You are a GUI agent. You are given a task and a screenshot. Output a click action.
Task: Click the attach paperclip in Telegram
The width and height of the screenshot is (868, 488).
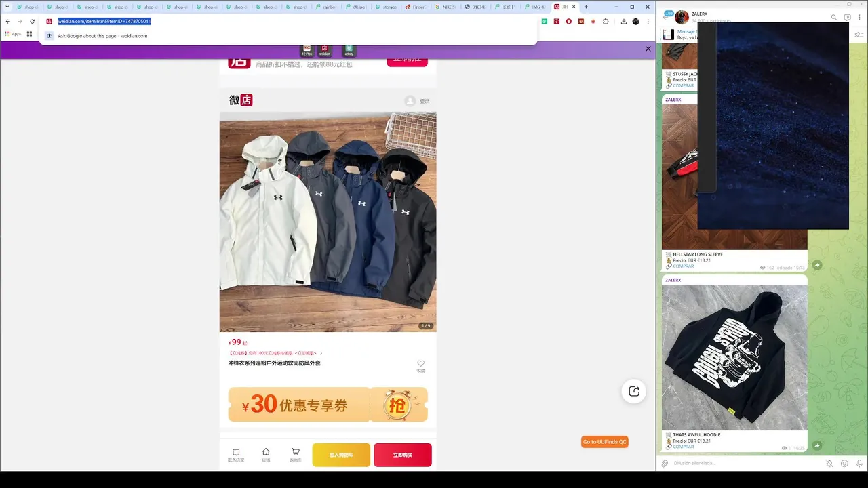(x=665, y=464)
